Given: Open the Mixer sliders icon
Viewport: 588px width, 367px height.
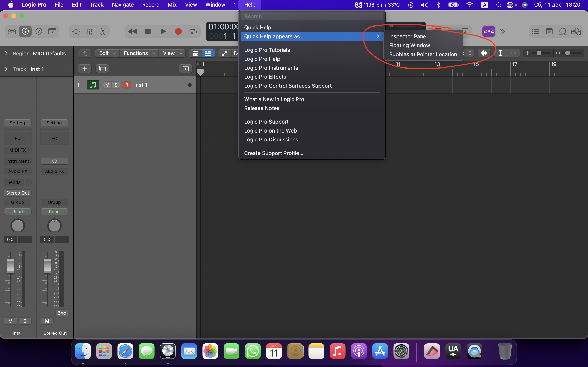Looking at the screenshot, I should [89, 31].
